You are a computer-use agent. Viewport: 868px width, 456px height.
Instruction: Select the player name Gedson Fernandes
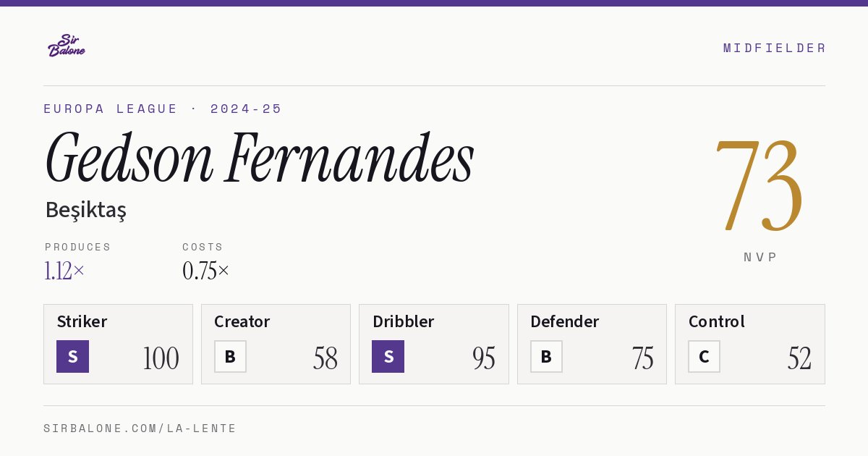click(260, 159)
